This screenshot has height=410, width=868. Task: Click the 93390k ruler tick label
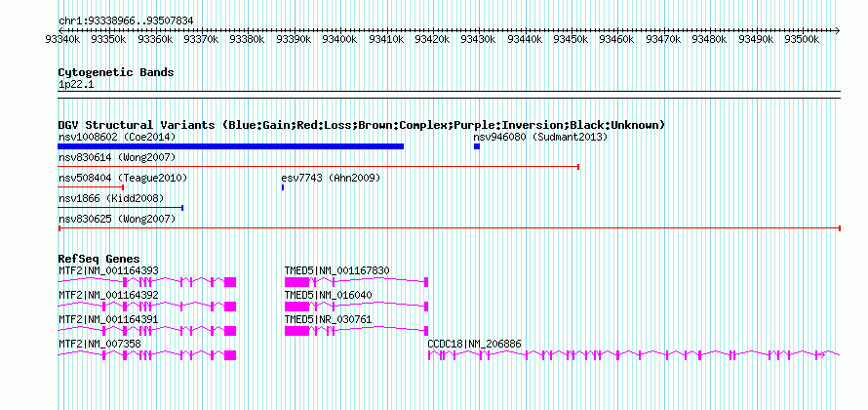pos(292,39)
